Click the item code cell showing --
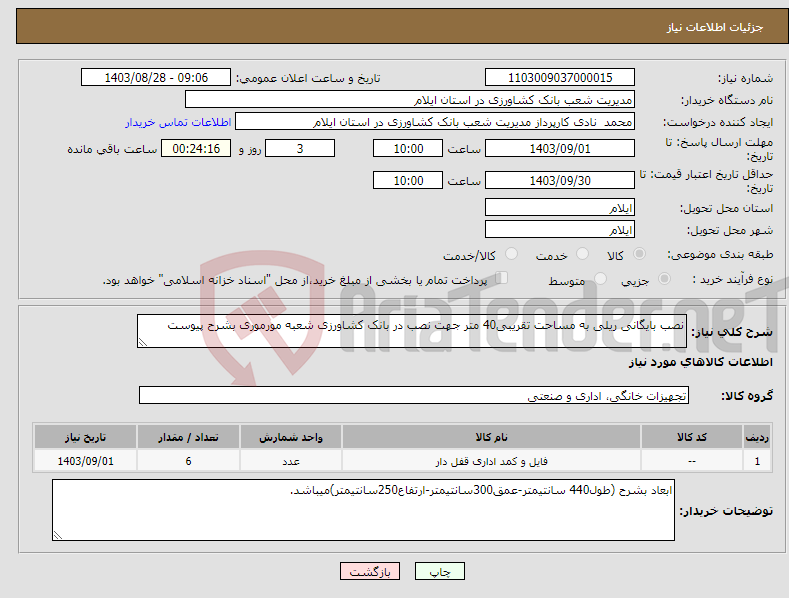 click(x=691, y=461)
